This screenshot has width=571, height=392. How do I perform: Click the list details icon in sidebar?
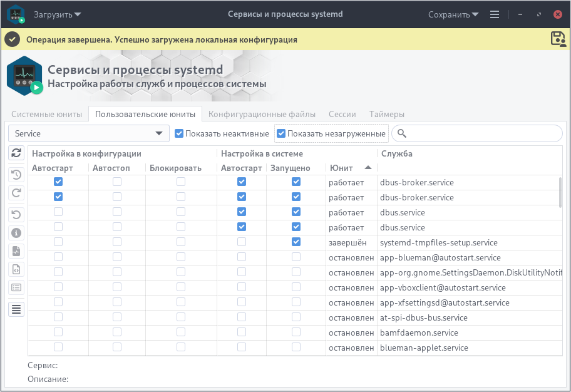coord(17,287)
